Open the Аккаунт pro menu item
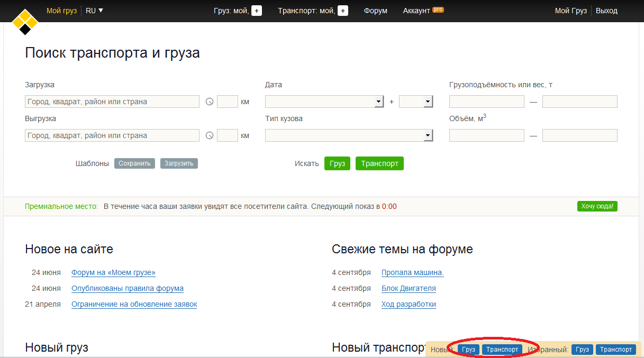The height and width of the screenshot is (358, 644). [422, 11]
